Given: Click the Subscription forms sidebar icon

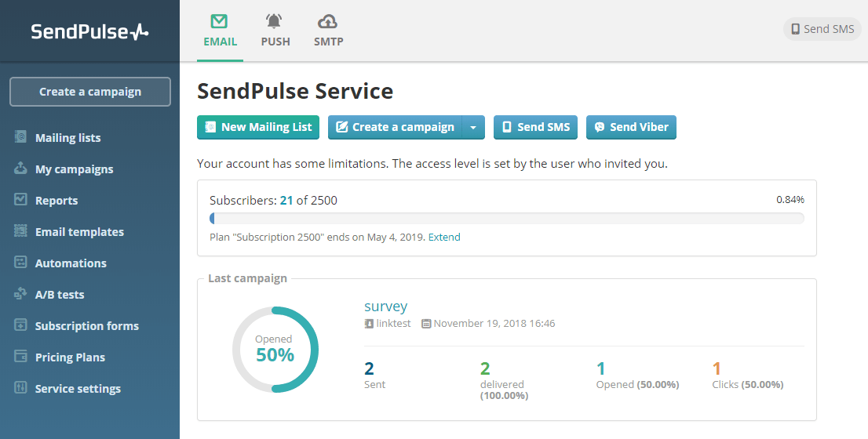Looking at the screenshot, I should tap(20, 325).
